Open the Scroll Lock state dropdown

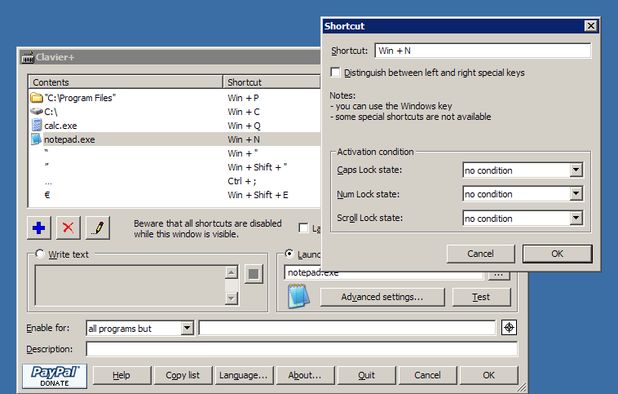(x=576, y=218)
